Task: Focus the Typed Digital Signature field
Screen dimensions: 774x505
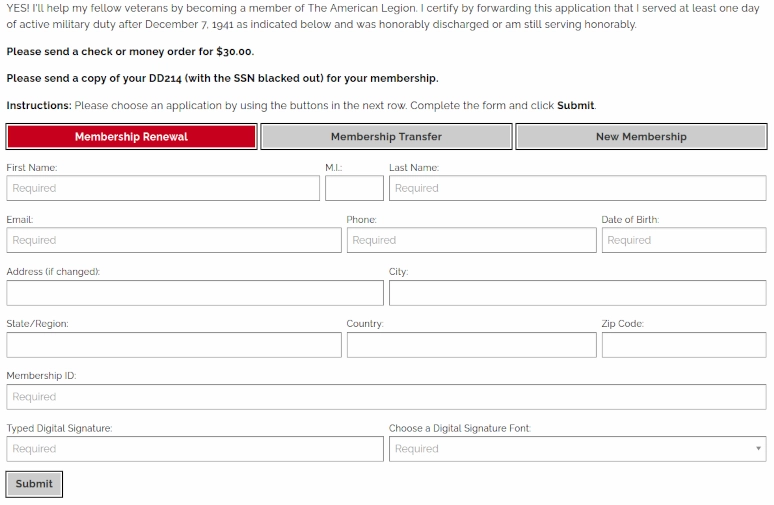Action: pos(195,449)
